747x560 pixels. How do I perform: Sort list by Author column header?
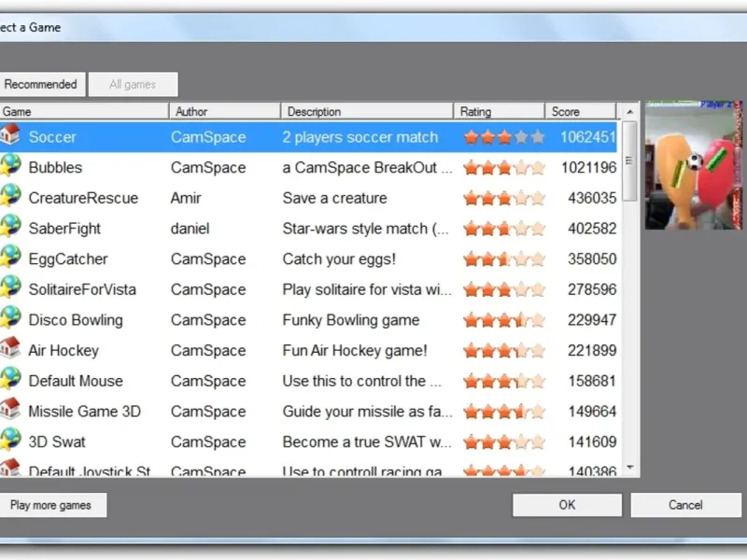(224, 111)
